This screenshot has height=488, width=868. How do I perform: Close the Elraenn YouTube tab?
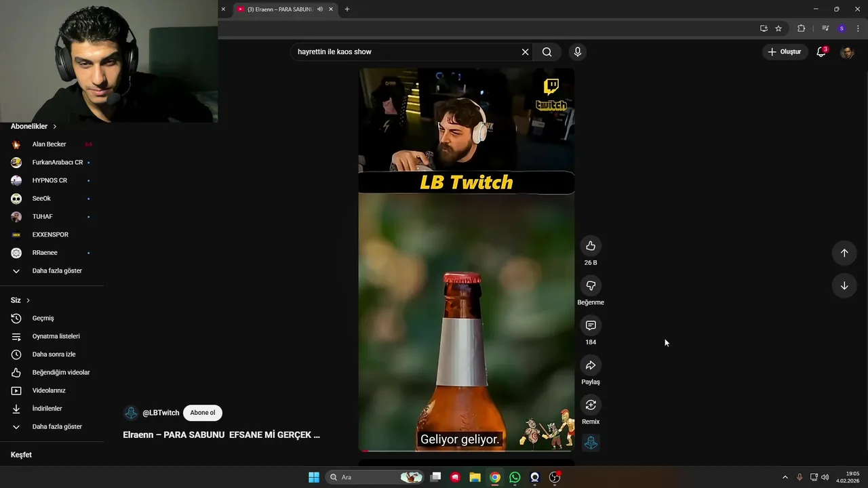click(331, 9)
